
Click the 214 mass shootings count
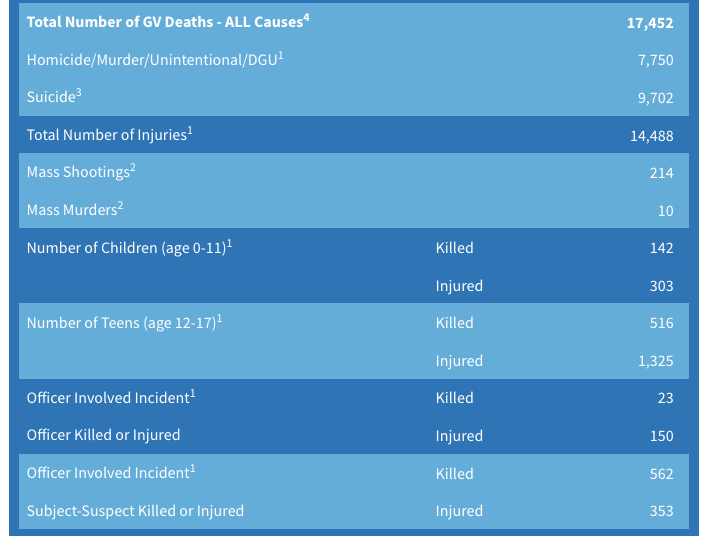click(661, 173)
